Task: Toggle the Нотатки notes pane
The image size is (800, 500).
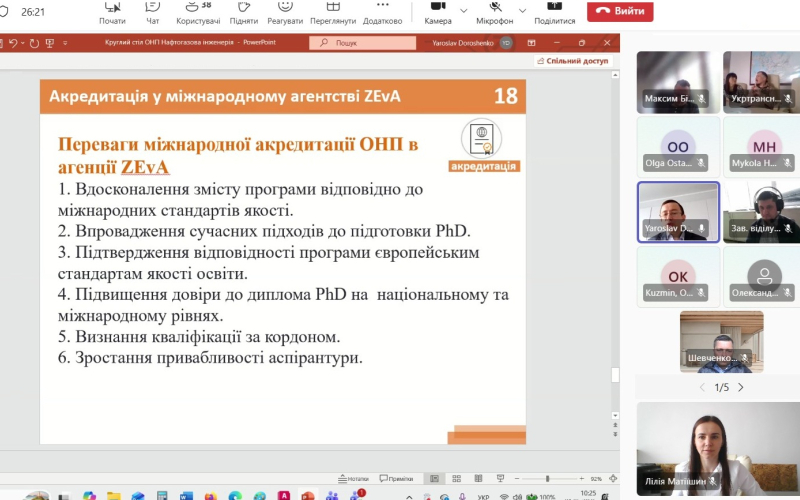Action: pyautogui.click(x=354, y=479)
